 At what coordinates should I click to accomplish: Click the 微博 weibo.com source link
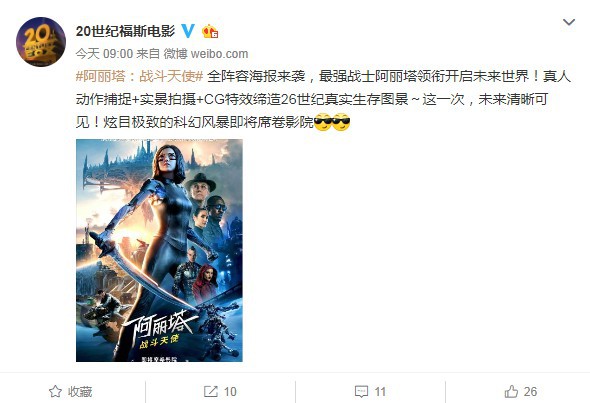coord(205,54)
